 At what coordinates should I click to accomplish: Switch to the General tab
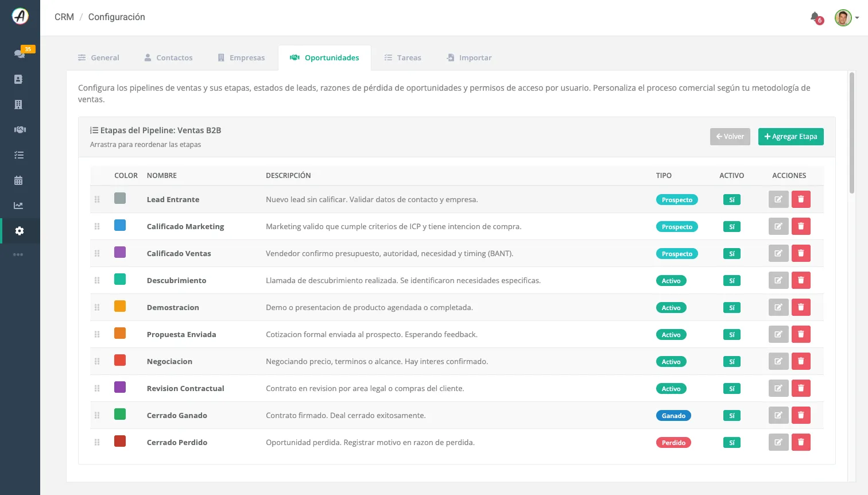pyautogui.click(x=98, y=57)
